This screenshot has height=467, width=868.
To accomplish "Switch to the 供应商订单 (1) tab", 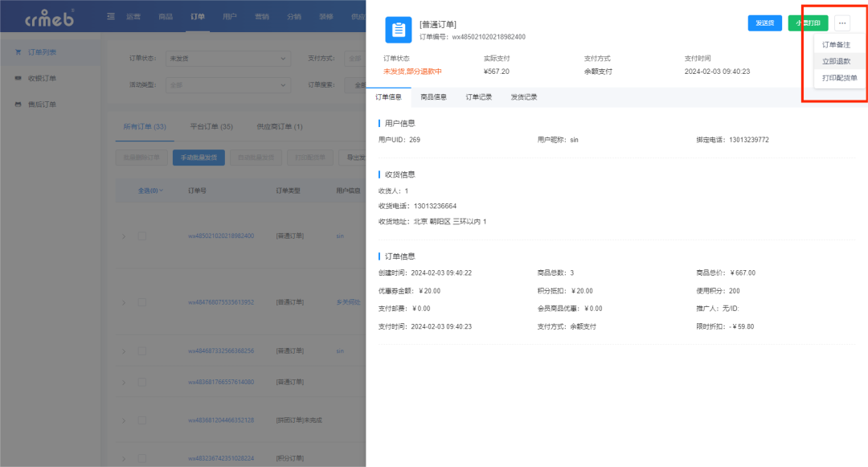I will [280, 127].
